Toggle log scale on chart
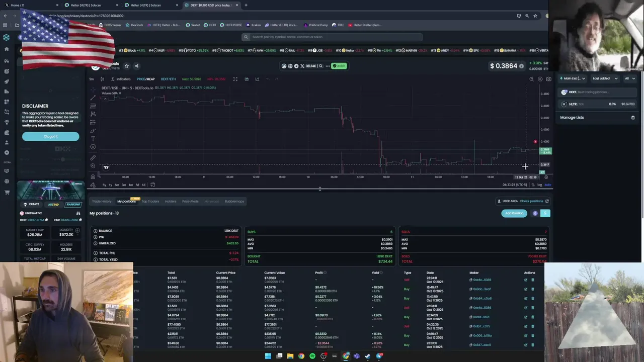The height and width of the screenshot is (362, 644). 539,185
